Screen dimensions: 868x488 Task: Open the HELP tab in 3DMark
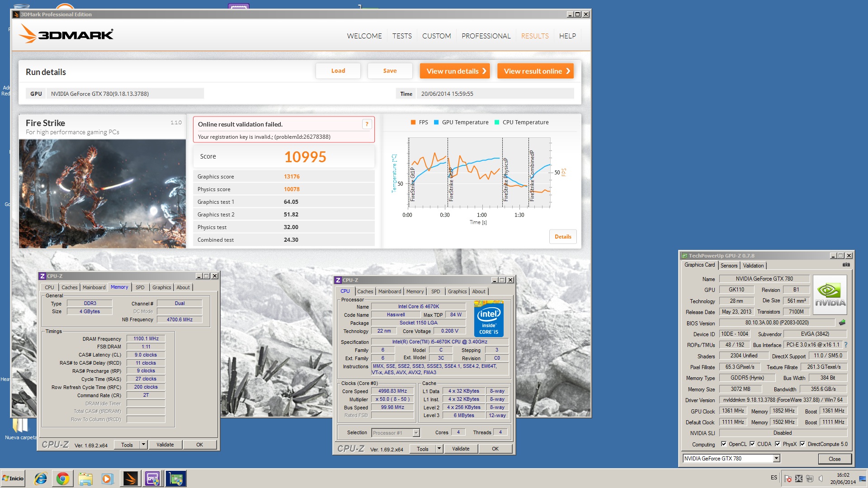click(567, 36)
